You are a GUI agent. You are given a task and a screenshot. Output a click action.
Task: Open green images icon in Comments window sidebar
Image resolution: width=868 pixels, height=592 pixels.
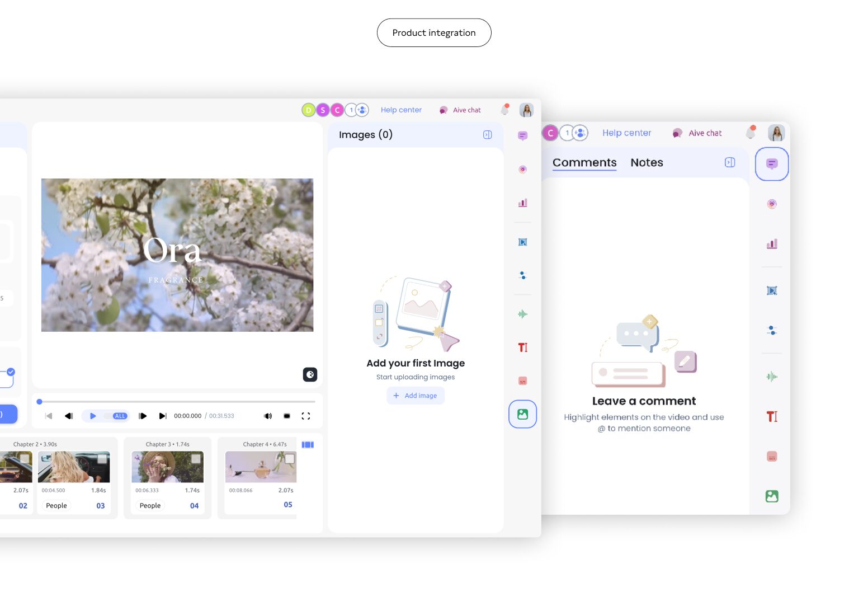[x=772, y=496]
